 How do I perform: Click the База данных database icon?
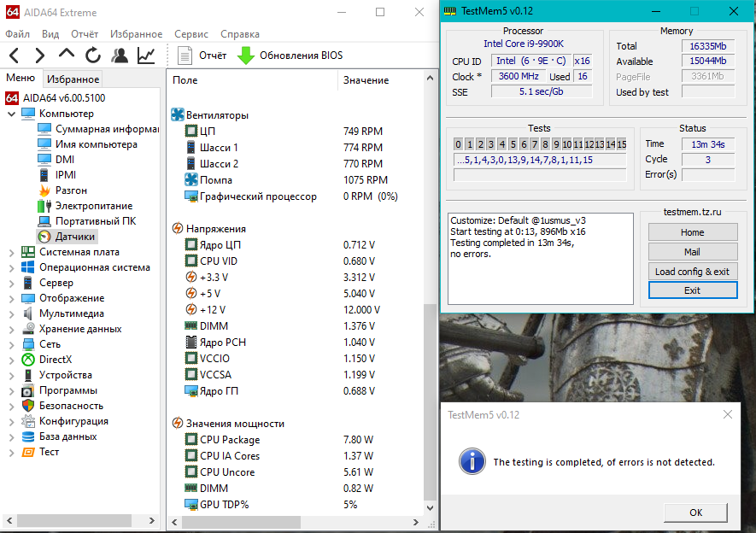tap(28, 436)
